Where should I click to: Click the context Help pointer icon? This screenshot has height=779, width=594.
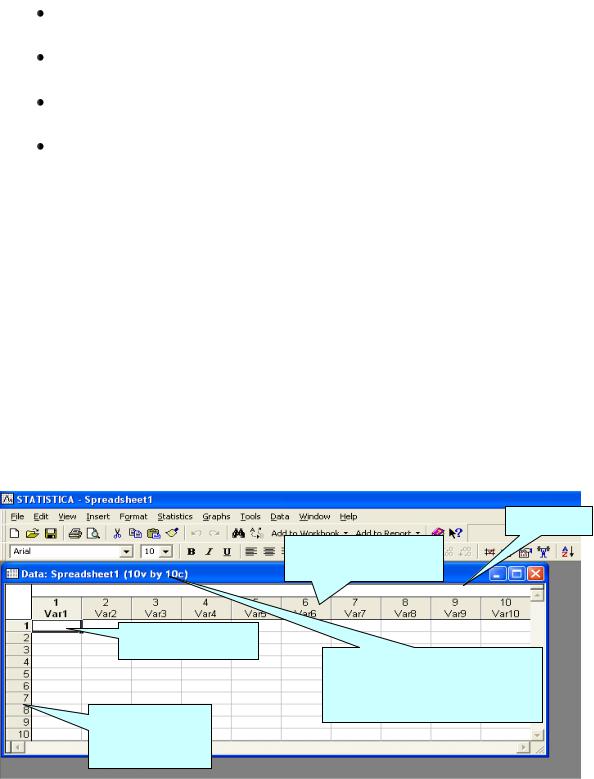coord(455,533)
